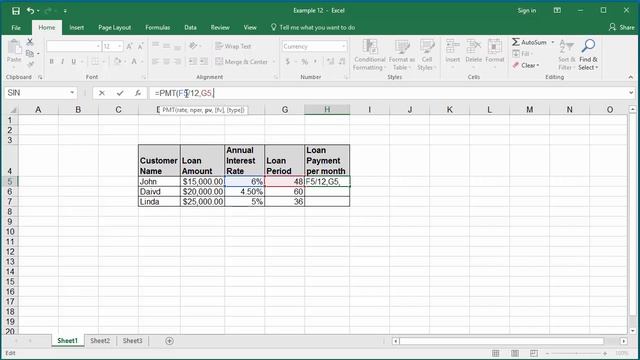The height and width of the screenshot is (360, 640).
Task: Open the Name Box dropdown
Action: coord(72,93)
